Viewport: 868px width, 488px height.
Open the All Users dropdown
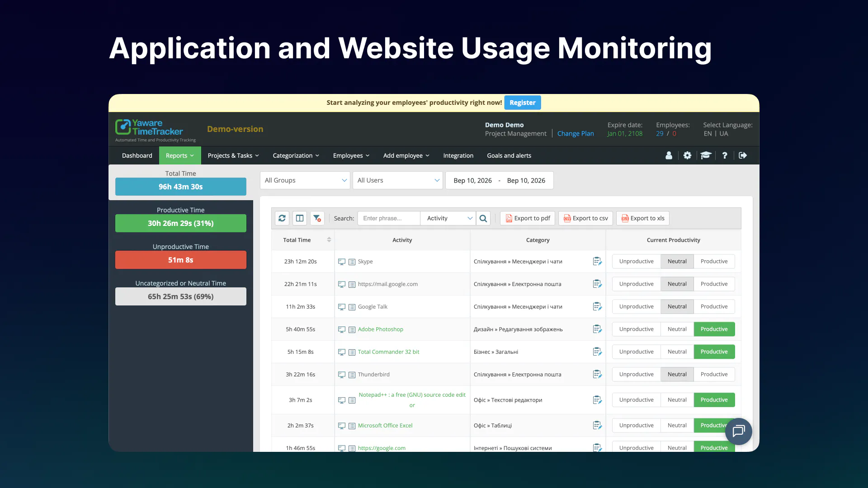(x=398, y=180)
